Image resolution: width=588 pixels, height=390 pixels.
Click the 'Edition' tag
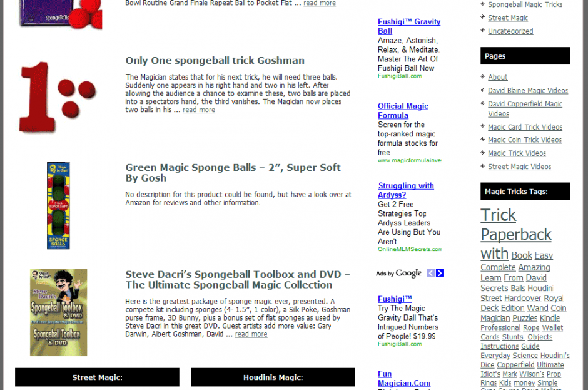tap(513, 308)
